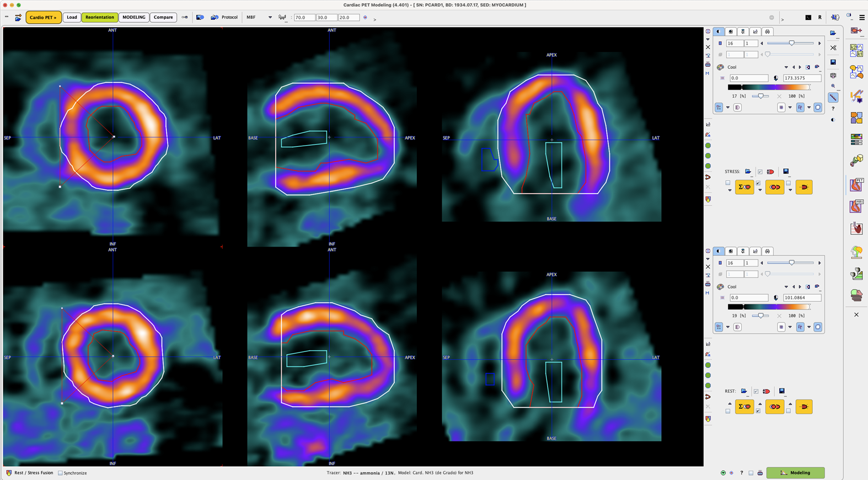Image resolution: width=868 pixels, height=480 pixels.
Task: Toggle the Synchronize checkbox
Action: pos(60,473)
